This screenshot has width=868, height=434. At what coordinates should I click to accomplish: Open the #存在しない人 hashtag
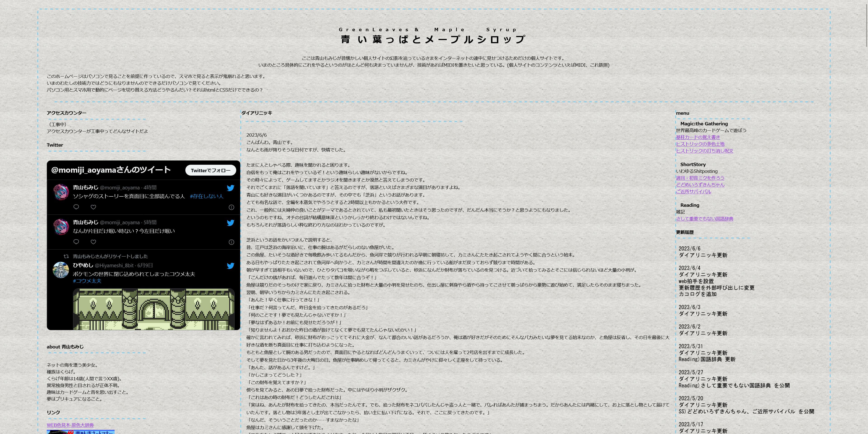(x=206, y=196)
